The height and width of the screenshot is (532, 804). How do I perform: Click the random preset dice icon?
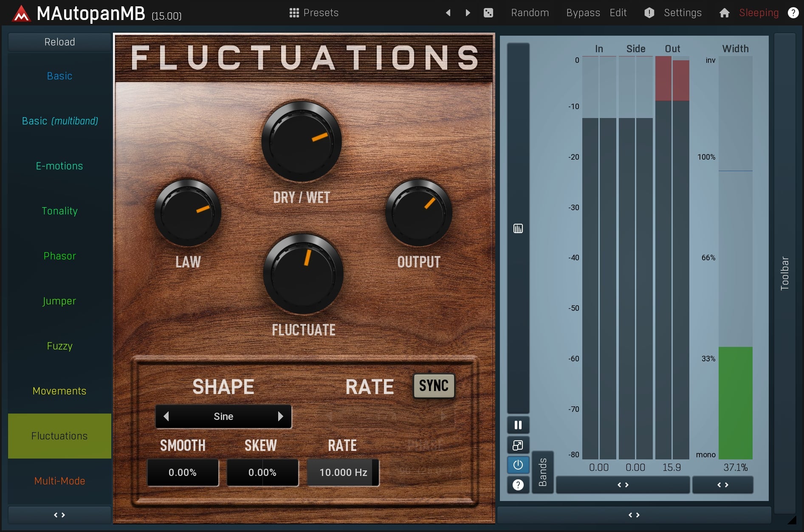click(x=488, y=13)
